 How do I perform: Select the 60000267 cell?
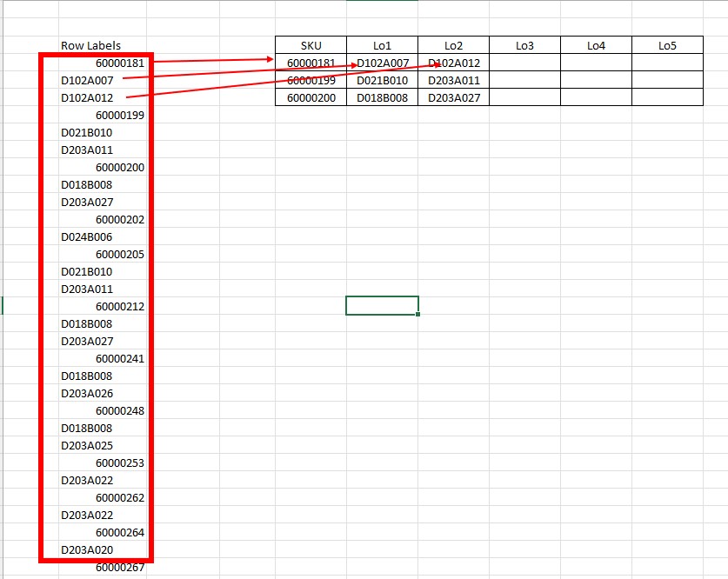tap(102, 567)
